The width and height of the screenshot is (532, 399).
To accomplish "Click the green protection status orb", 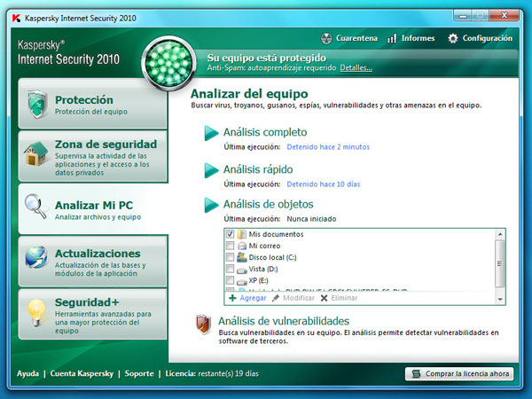I will [x=168, y=63].
